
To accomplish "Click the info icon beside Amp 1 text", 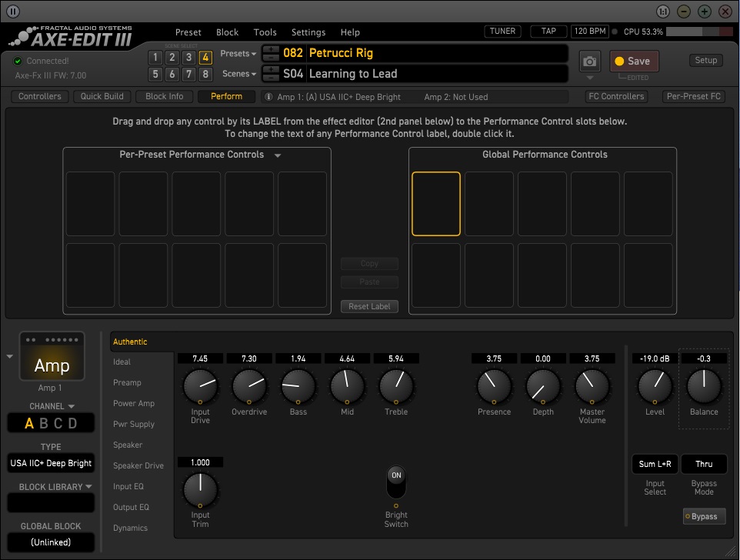I will pos(268,97).
